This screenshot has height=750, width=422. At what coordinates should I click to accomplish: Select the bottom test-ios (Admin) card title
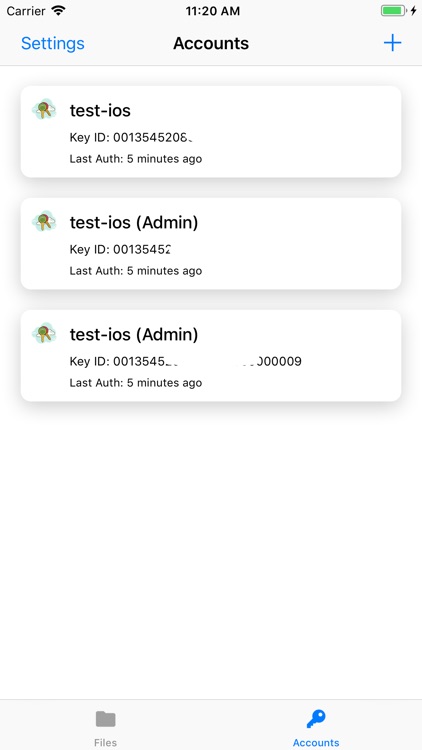click(134, 335)
